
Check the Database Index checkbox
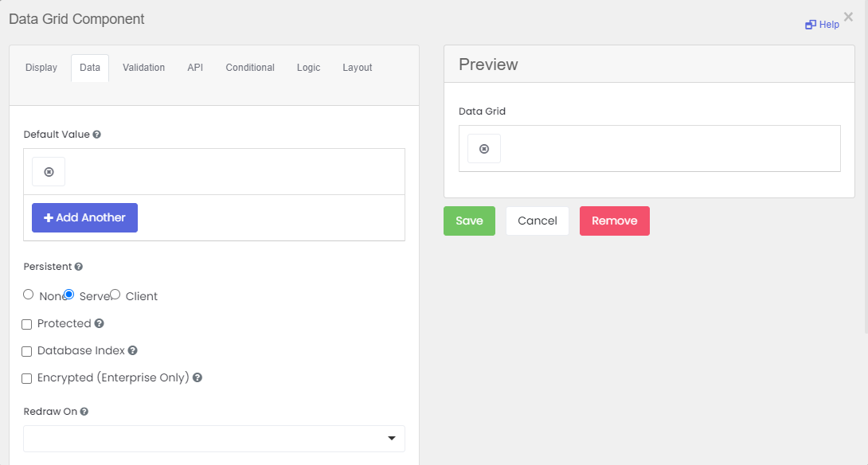pos(27,351)
